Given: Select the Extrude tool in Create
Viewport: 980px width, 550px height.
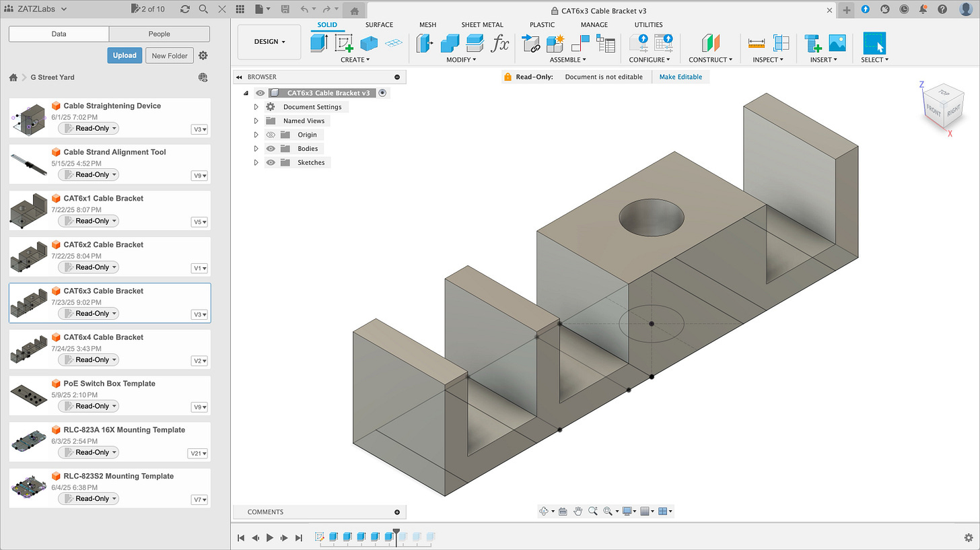Looking at the screenshot, I should (319, 43).
